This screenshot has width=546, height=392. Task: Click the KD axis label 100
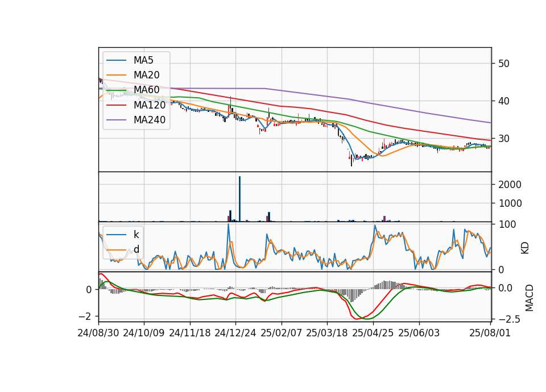[507, 224]
